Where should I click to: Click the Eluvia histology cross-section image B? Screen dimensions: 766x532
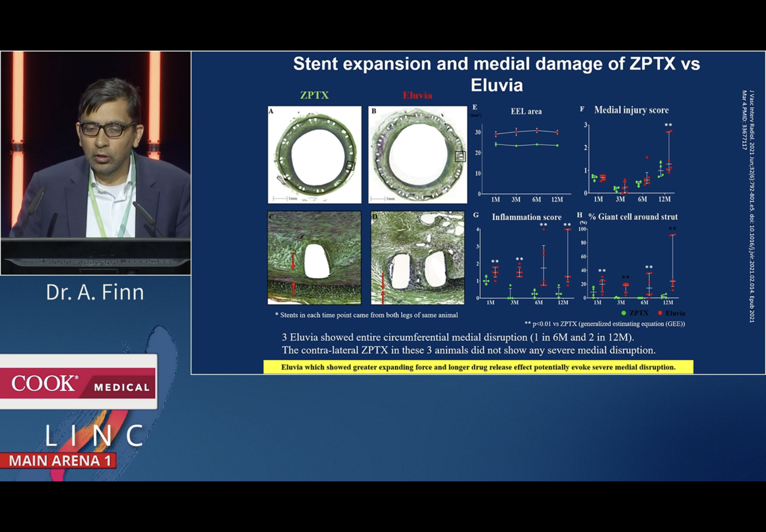[x=417, y=155]
